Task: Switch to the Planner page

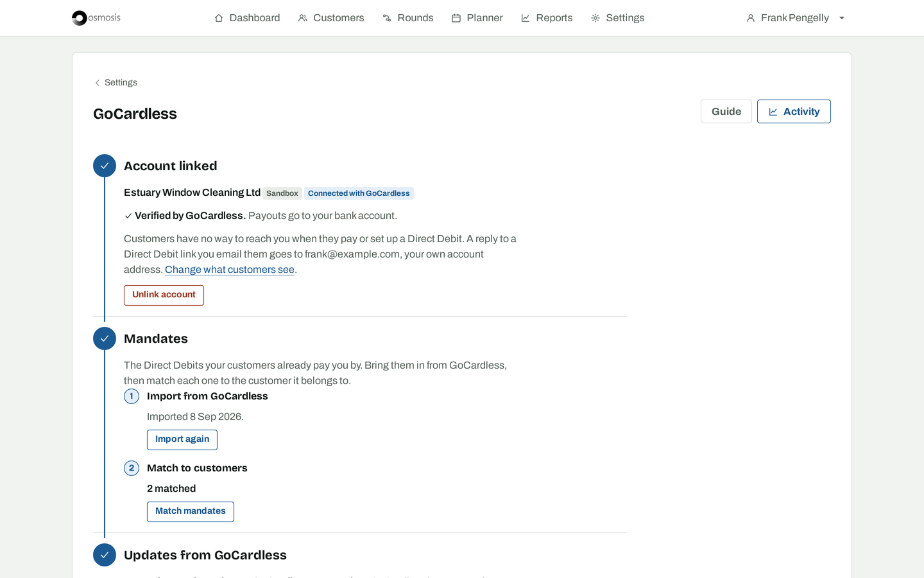Action: [477, 18]
